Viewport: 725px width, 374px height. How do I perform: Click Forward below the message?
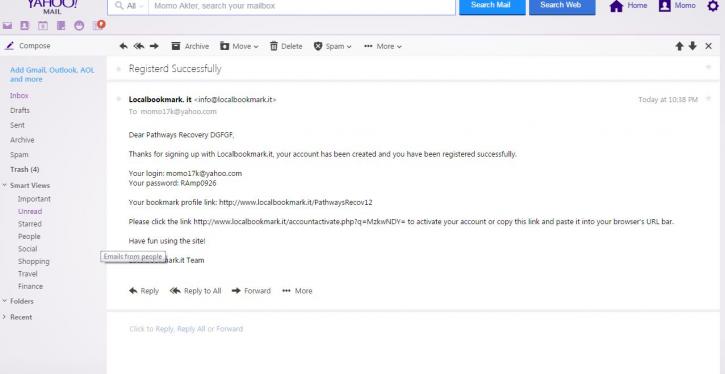tap(251, 291)
